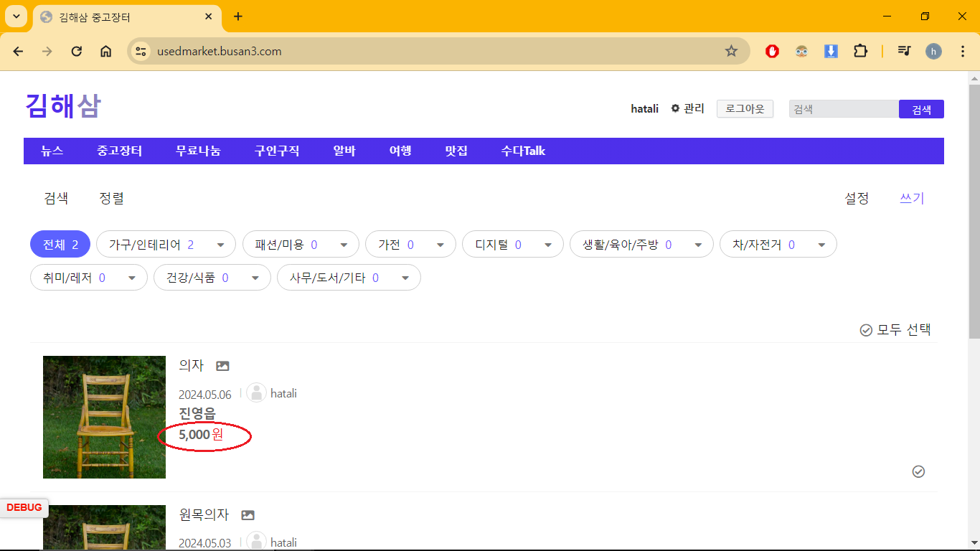Screen dimensions: 980x551
Task: Open the 원목의자 listing title
Action: point(204,514)
